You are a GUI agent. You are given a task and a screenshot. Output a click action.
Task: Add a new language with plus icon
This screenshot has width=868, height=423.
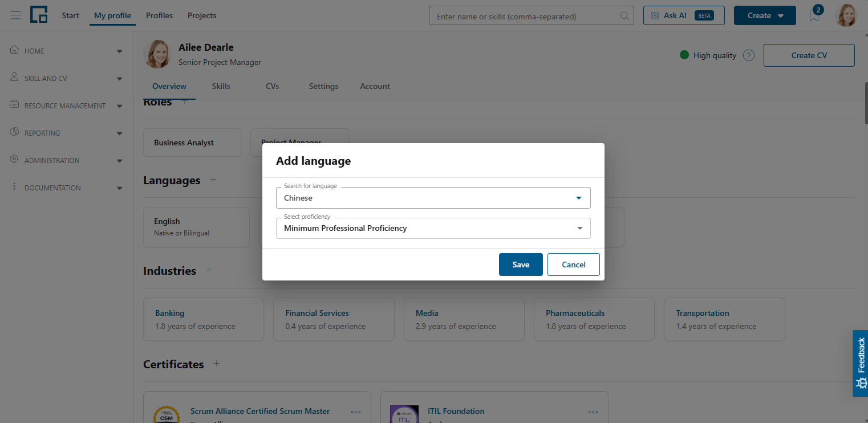213,180
